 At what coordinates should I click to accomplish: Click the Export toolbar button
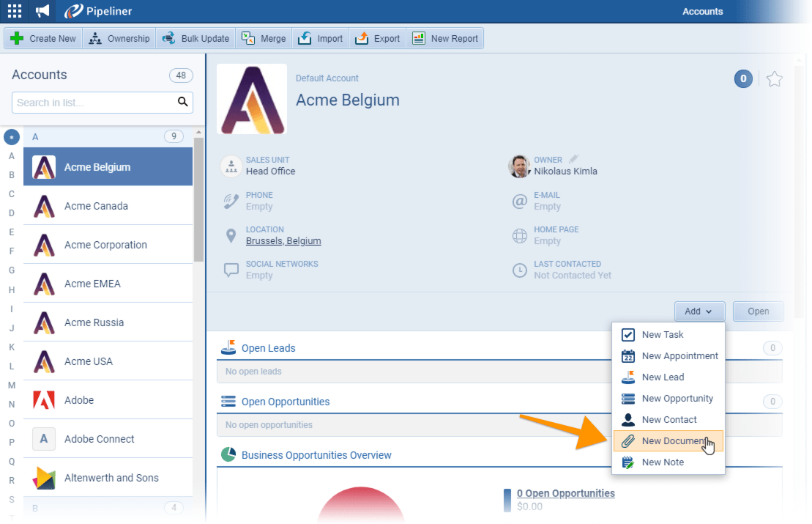click(x=378, y=39)
